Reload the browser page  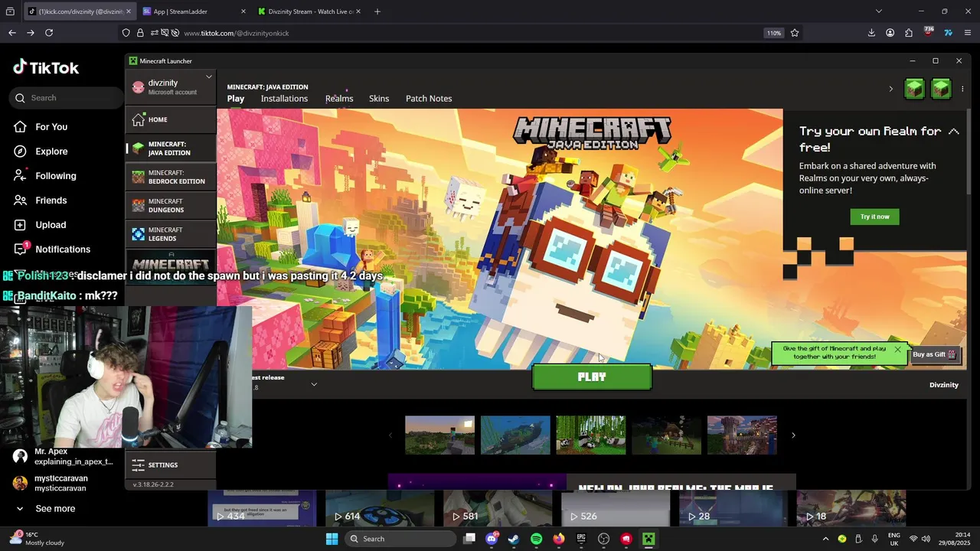click(49, 33)
